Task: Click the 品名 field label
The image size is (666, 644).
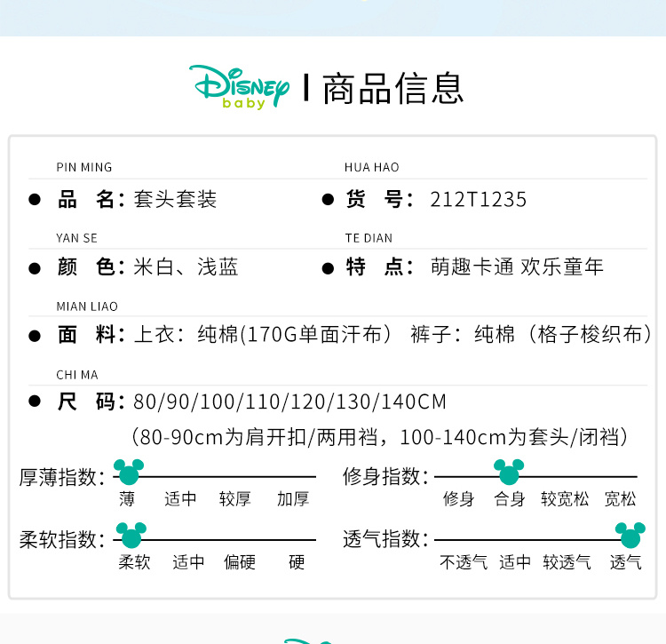Action: (91, 199)
